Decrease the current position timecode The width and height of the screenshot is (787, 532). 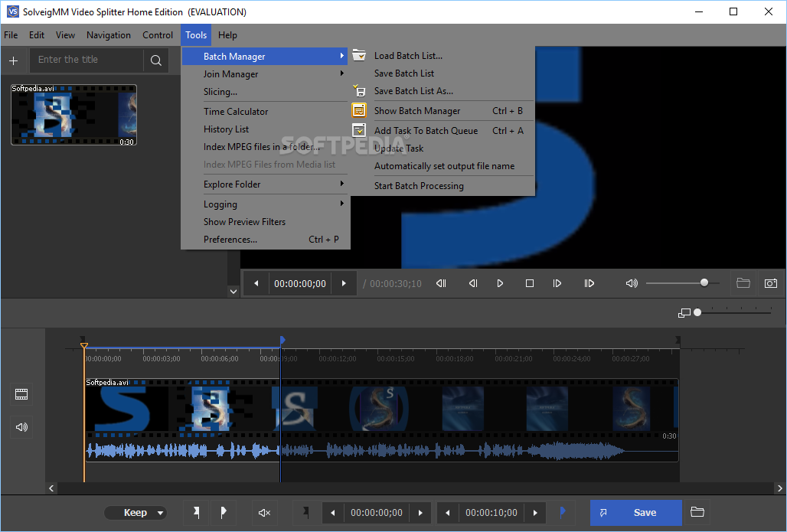coord(256,283)
